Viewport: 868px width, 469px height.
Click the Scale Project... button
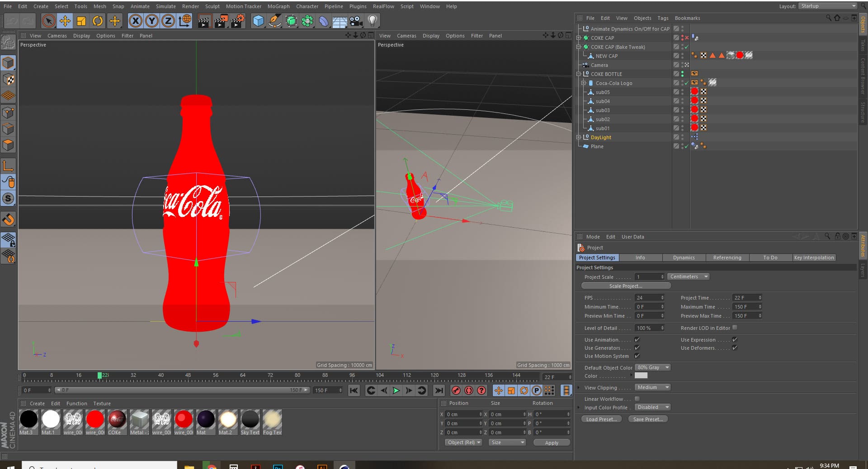[626, 286]
